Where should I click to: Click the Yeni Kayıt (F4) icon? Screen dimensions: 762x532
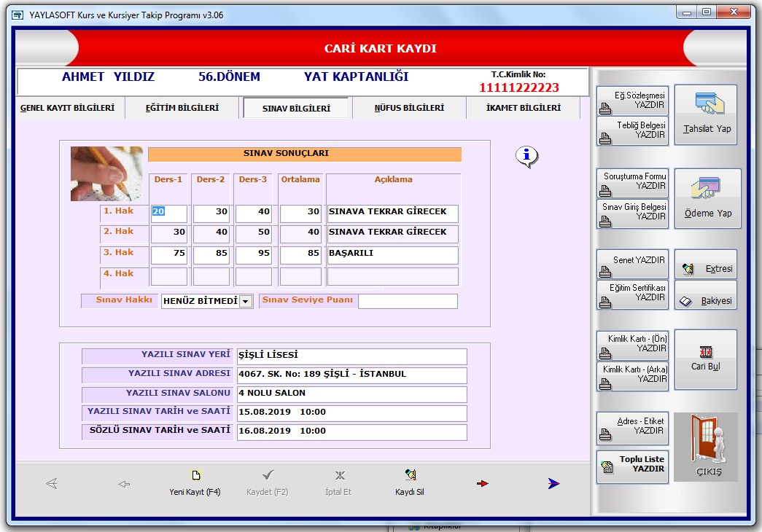click(x=196, y=475)
